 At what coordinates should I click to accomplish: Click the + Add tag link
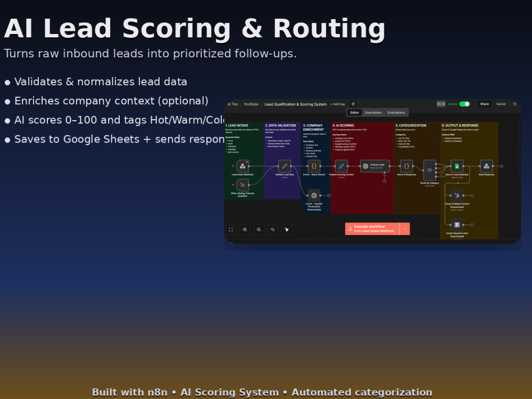[x=338, y=104]
